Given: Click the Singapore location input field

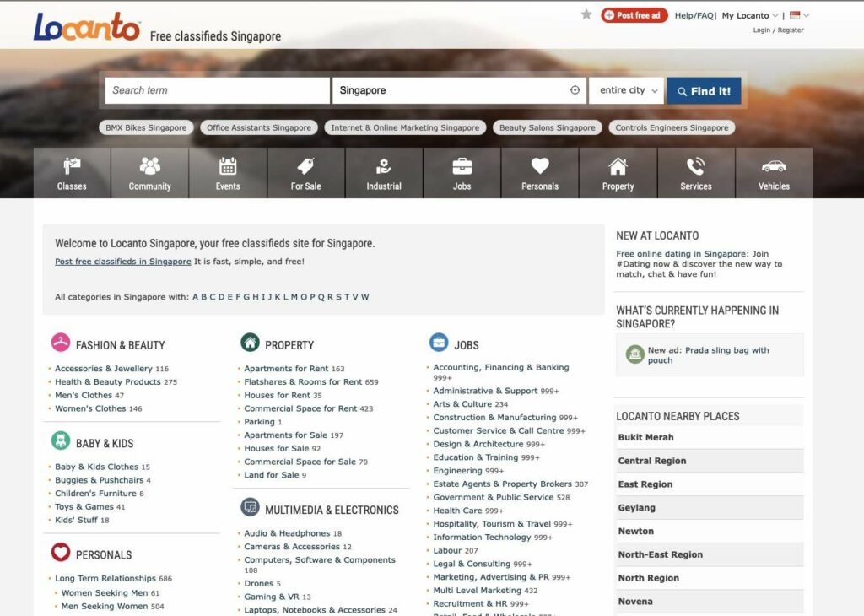Looking at the screenshot, I should point(459,90).
